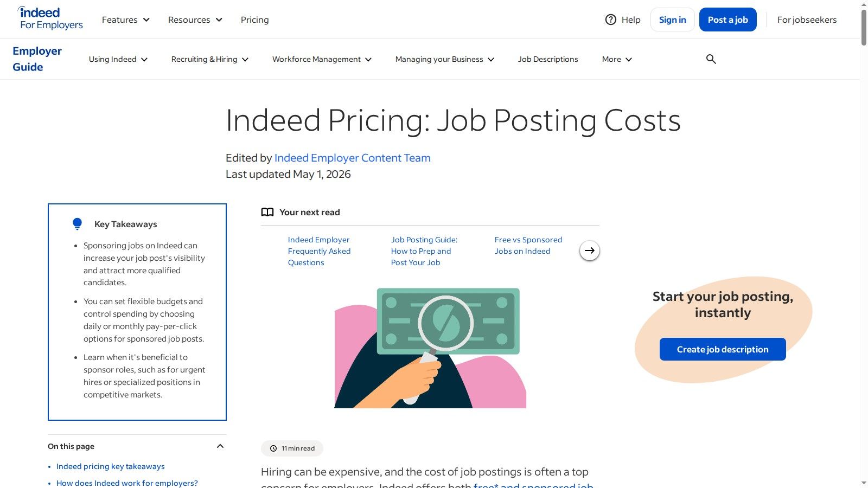Click the Employer Guide heading link

coord(37,59)
